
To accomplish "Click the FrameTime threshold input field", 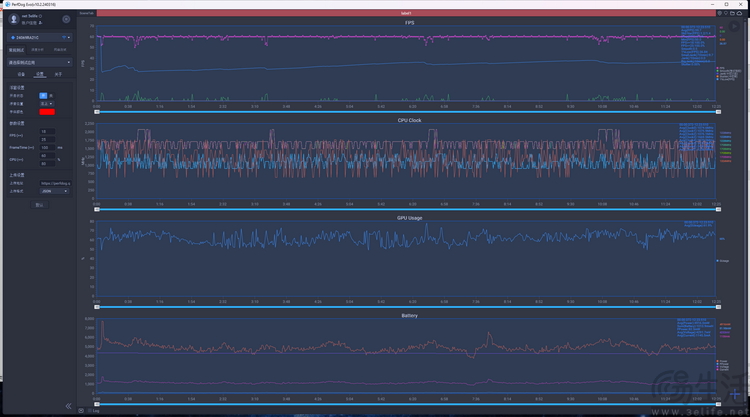I will (x=47, y=147).
